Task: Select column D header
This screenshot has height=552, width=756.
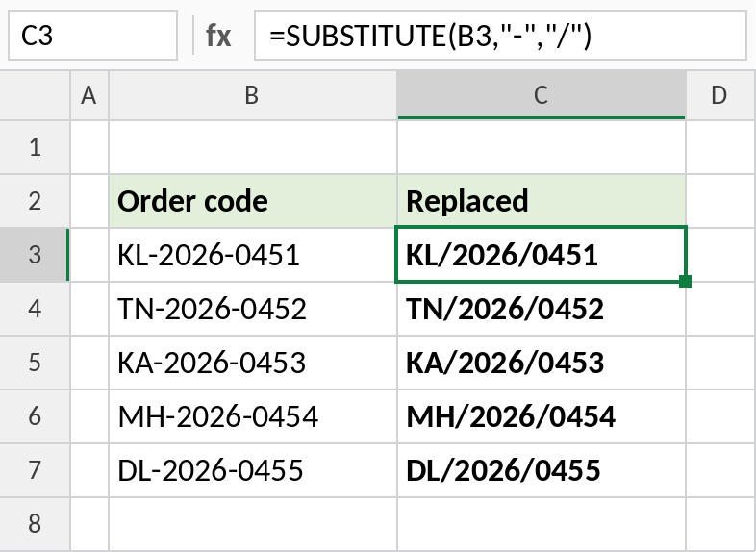Action: tap(720, 95)
